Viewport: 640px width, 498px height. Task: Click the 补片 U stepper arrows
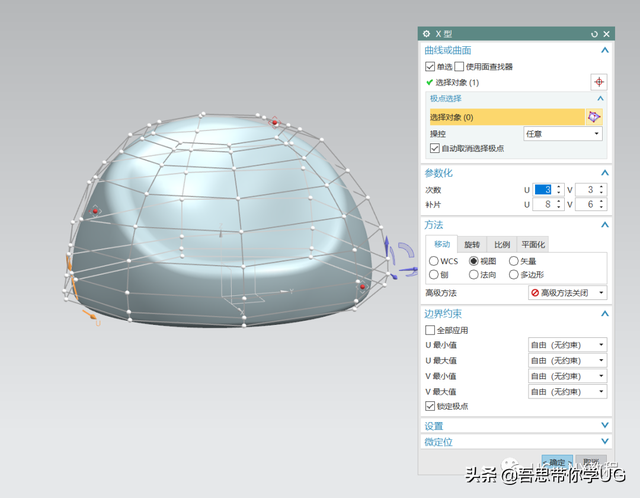click(x=559, y=204)
